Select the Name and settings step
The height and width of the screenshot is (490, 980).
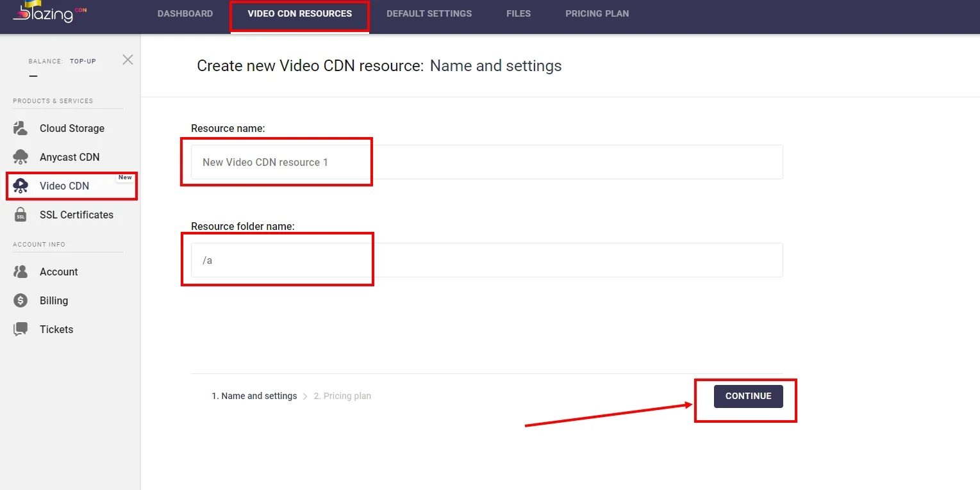[x=254, y=396]
